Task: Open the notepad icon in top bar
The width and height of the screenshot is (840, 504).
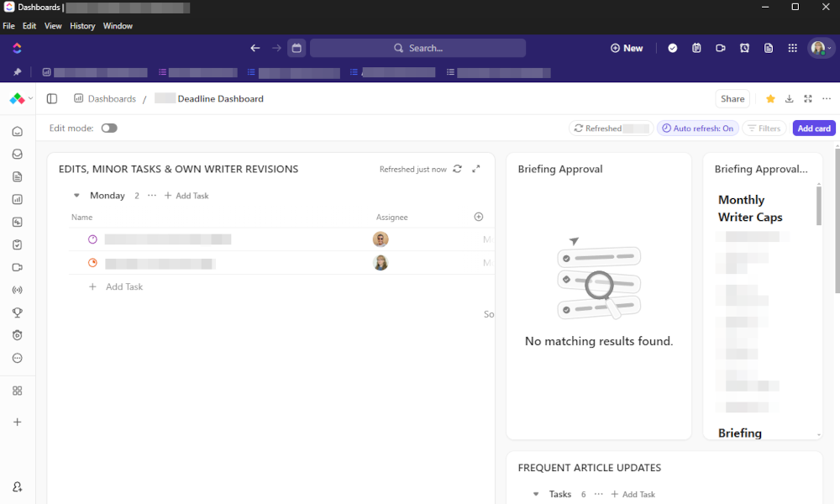Action: (696, 48)
